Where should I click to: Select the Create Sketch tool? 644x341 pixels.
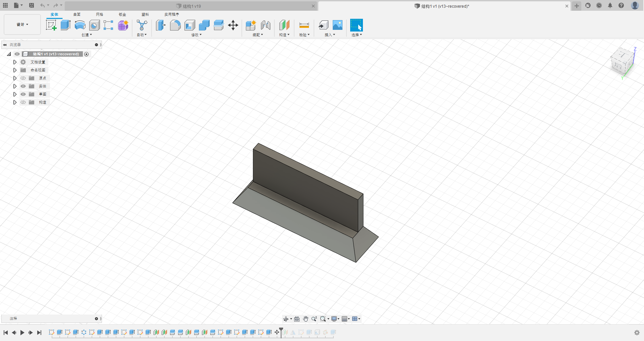[51, 25]
